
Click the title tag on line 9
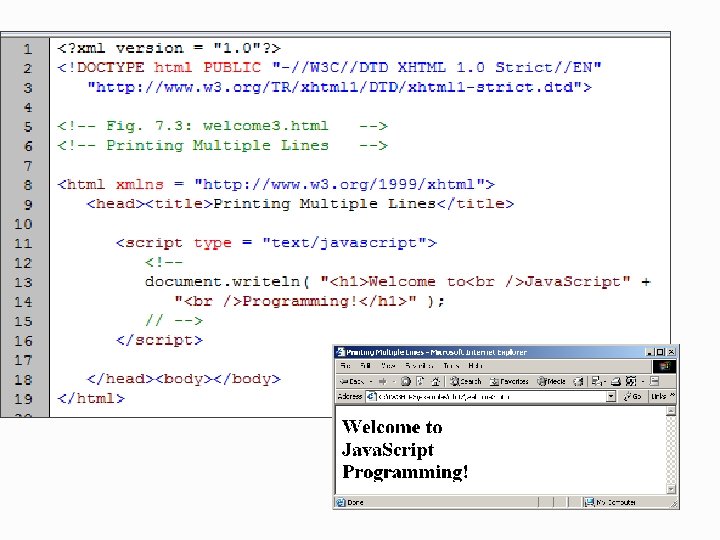tap(330, 204)
